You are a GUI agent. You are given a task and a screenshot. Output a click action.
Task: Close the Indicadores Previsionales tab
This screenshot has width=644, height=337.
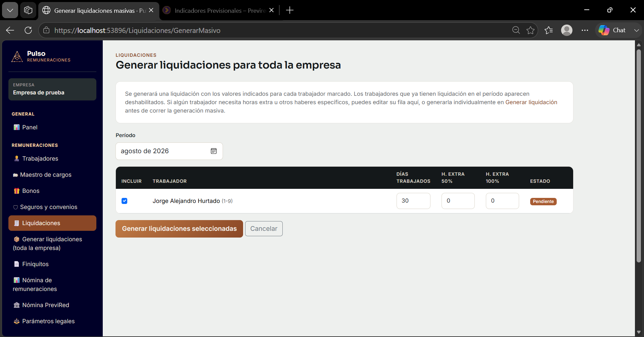click(272, 10)
